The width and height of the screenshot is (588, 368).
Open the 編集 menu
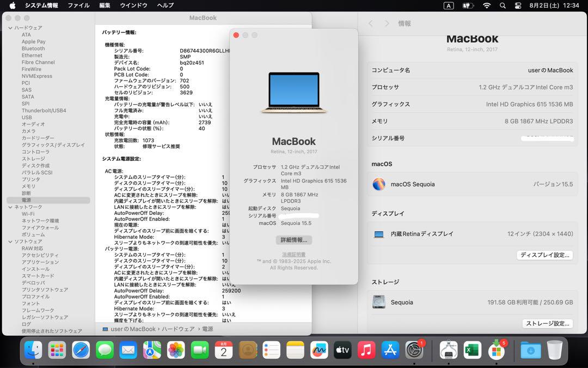tap(105, 5)
